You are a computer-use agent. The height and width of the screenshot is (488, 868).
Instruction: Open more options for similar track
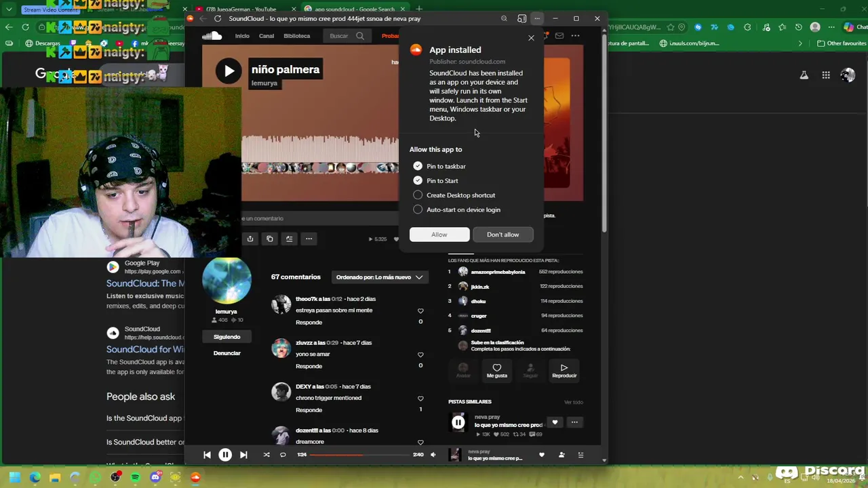tap(574, 422)
